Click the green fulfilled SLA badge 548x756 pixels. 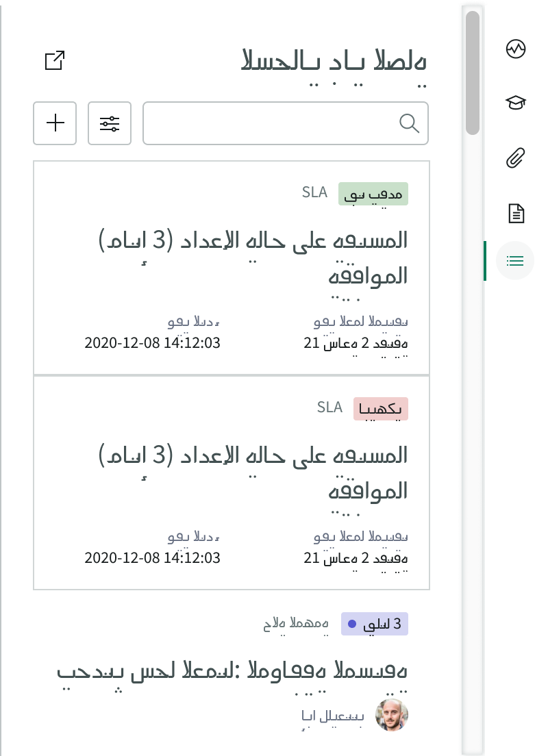click(x=373, y=194)
